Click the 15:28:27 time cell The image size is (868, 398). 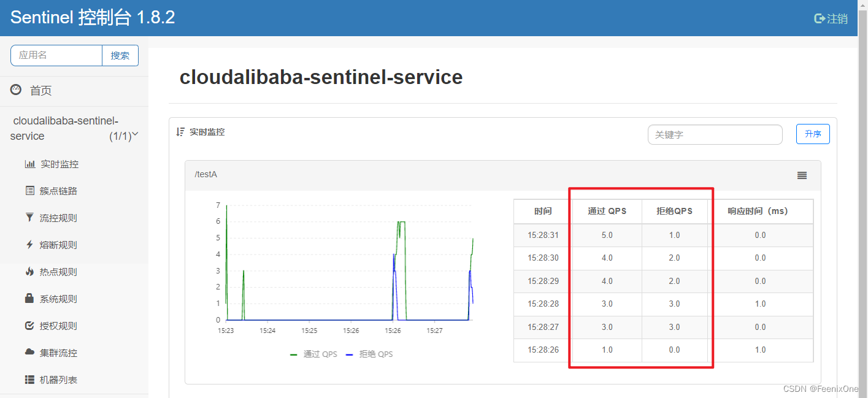[543, 327]
